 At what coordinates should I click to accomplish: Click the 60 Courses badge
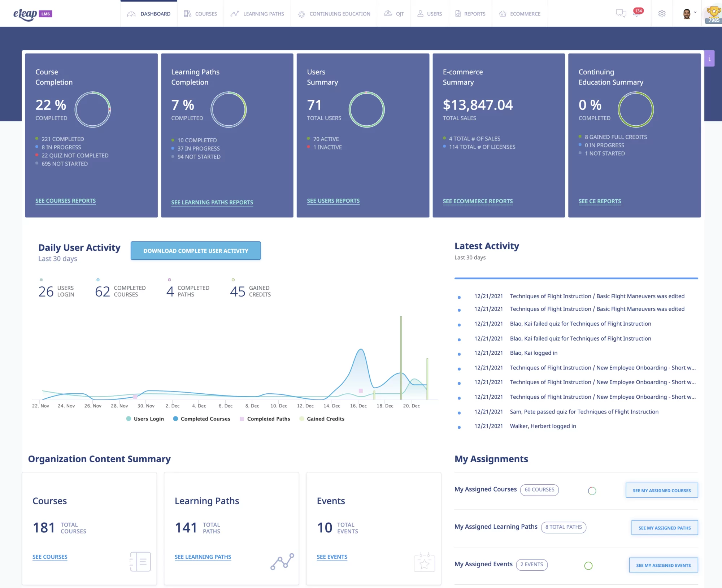pyautogui.click(x=539, y=490)
